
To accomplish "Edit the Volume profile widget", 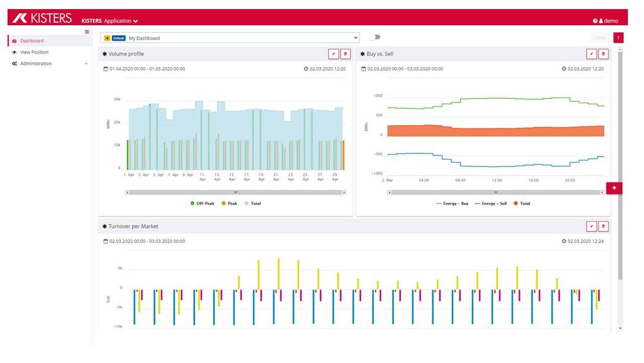I will 334,54.
